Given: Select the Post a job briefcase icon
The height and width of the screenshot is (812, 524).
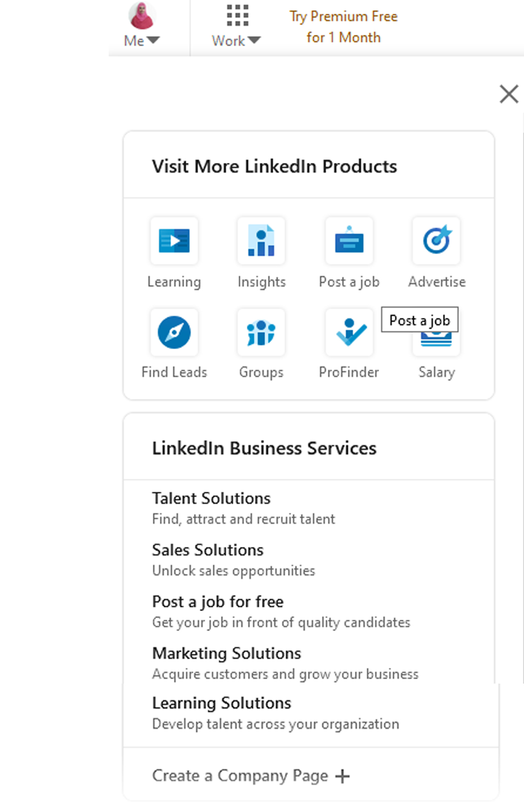Looking at the screenshot, I should point(349,241).
